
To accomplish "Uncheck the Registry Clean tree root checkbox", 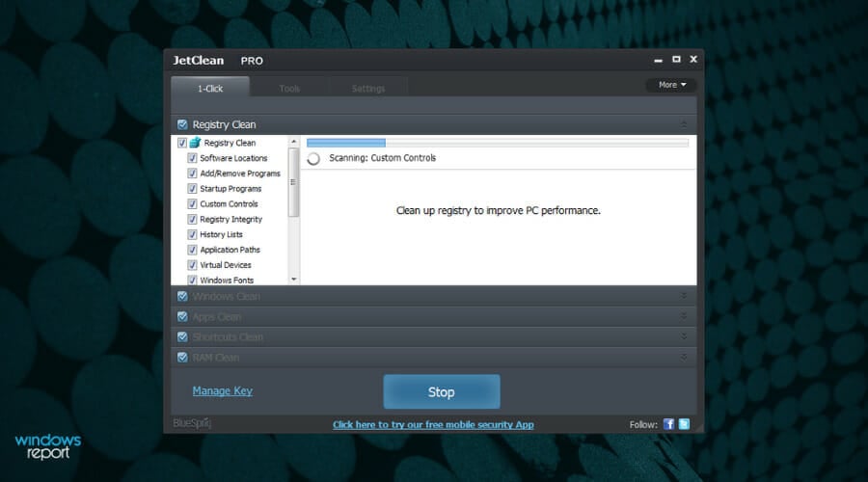I will coord(181,143).
